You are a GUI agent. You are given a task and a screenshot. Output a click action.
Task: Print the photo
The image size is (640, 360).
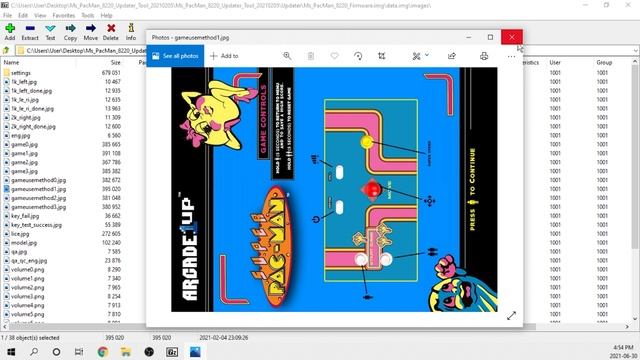tap(484, 56)
